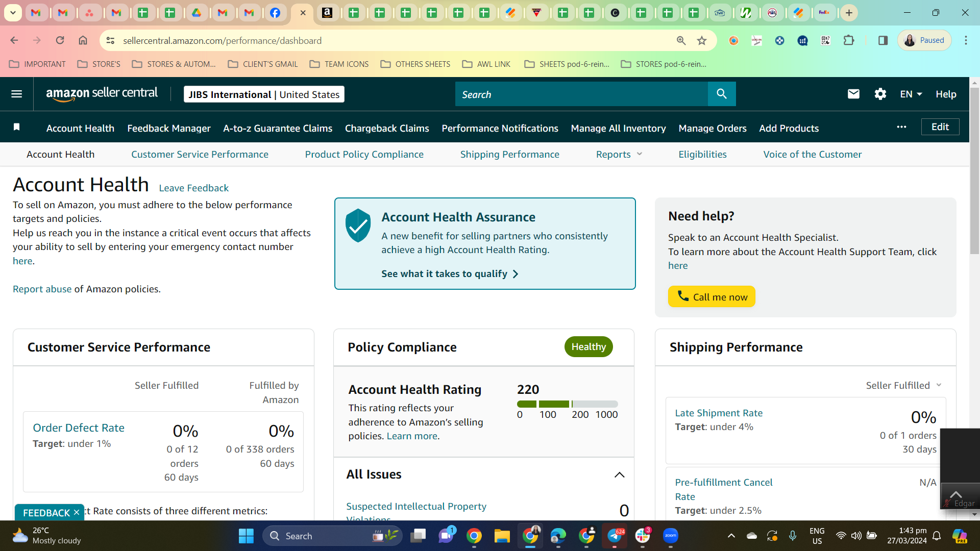
Task: Go to the Chrome home page
Action: (x=83, y=40)
